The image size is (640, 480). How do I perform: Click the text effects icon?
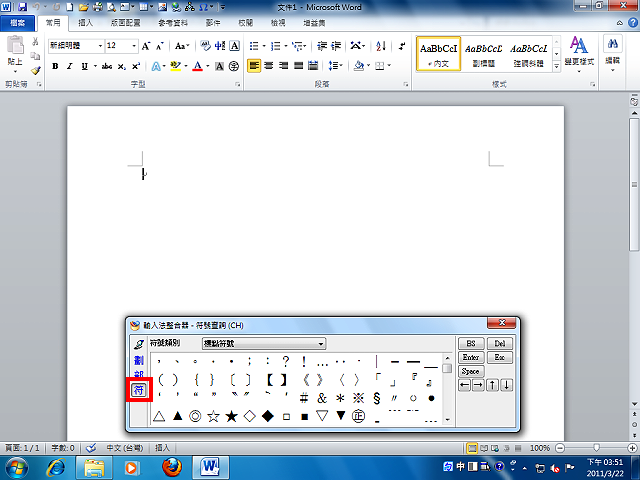coord(156,66)
